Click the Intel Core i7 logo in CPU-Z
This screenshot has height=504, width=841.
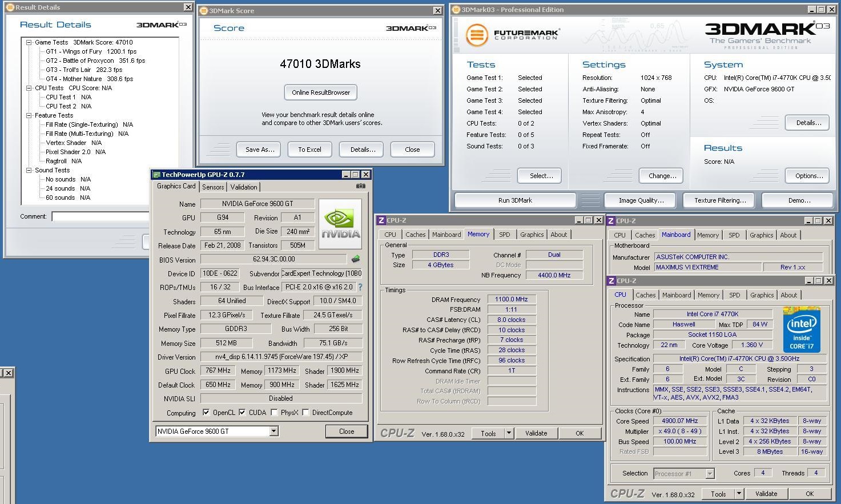[x=802, y=330]
